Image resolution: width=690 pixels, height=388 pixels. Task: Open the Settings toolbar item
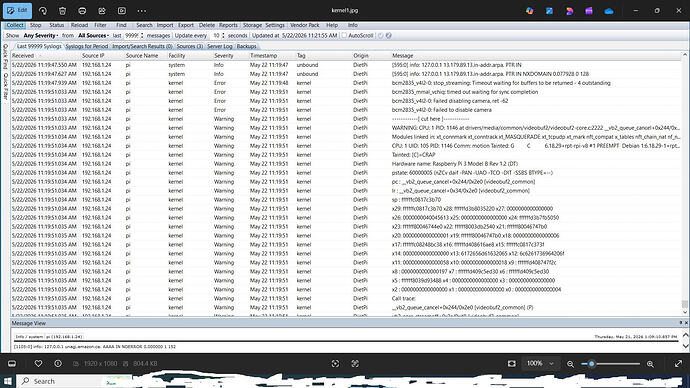click(x=275, y=26)
